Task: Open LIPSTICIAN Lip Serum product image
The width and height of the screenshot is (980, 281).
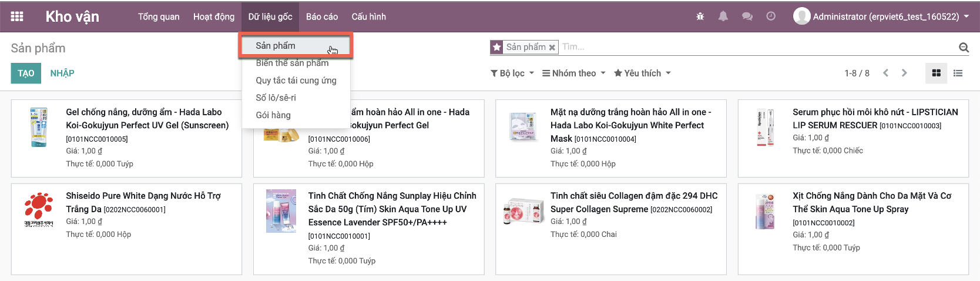Action: 766,127
